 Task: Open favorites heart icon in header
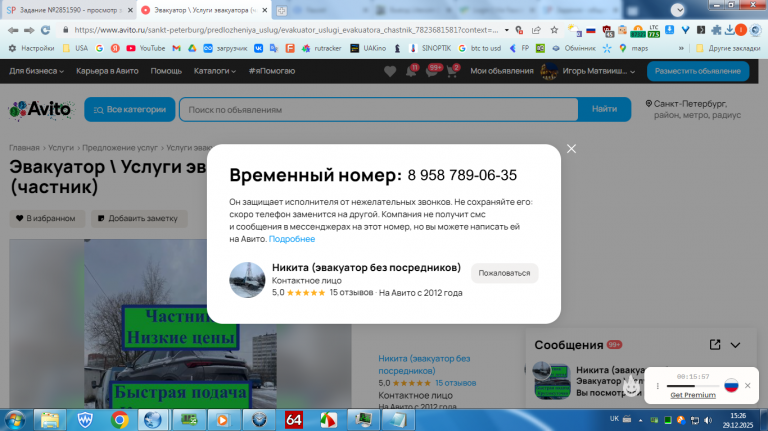coord(390,72)
